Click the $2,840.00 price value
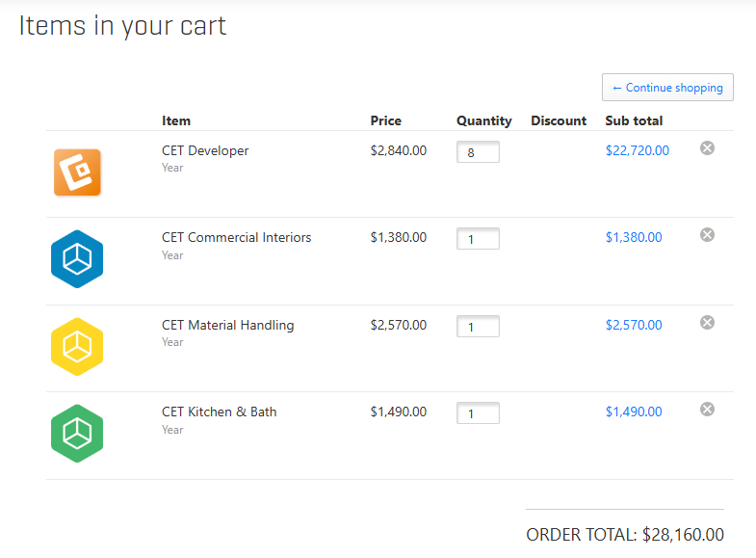Viewport: 756px width, 558px height. (x=399, y=150)
